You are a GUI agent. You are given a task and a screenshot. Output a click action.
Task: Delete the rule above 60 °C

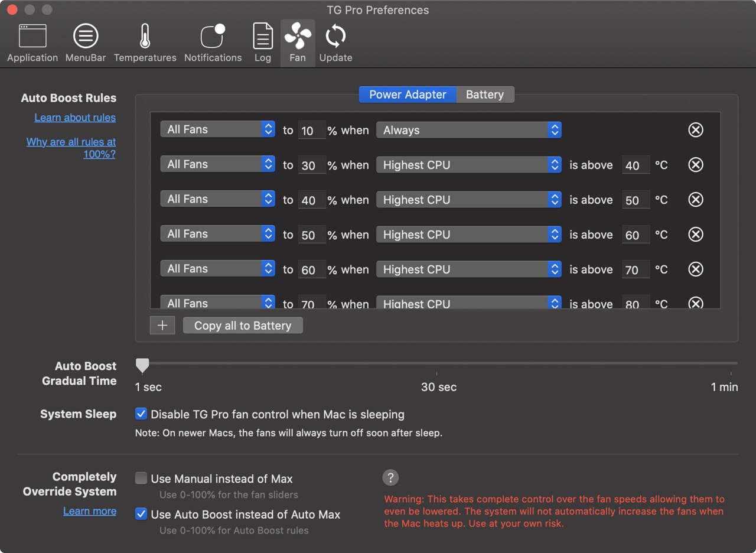tap(696, 235)
